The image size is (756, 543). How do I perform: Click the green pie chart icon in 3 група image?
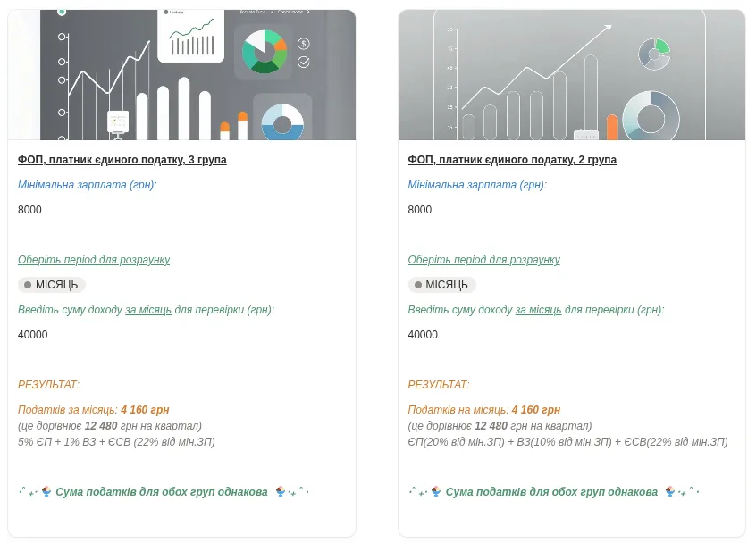coord(265,51)
